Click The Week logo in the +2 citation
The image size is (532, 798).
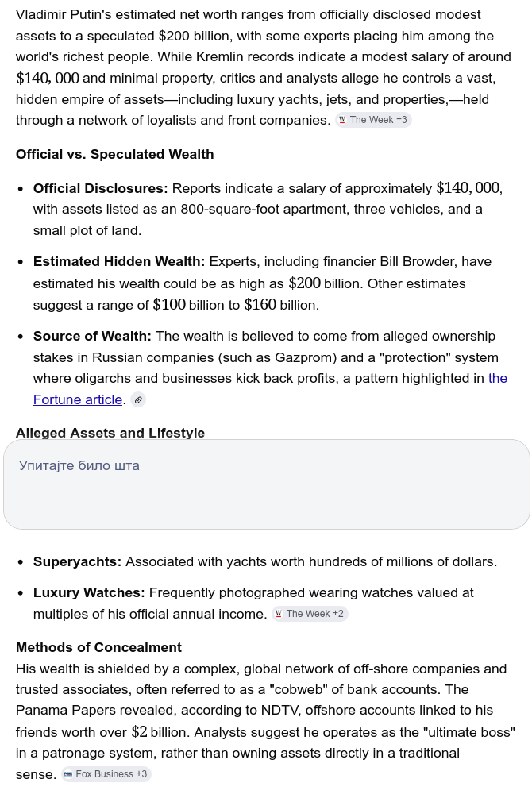coord(279,614)
